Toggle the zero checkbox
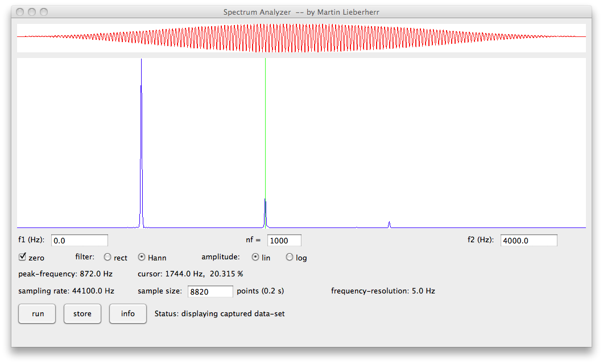Viewport: 603px width, 364px height. pos(22,257)
